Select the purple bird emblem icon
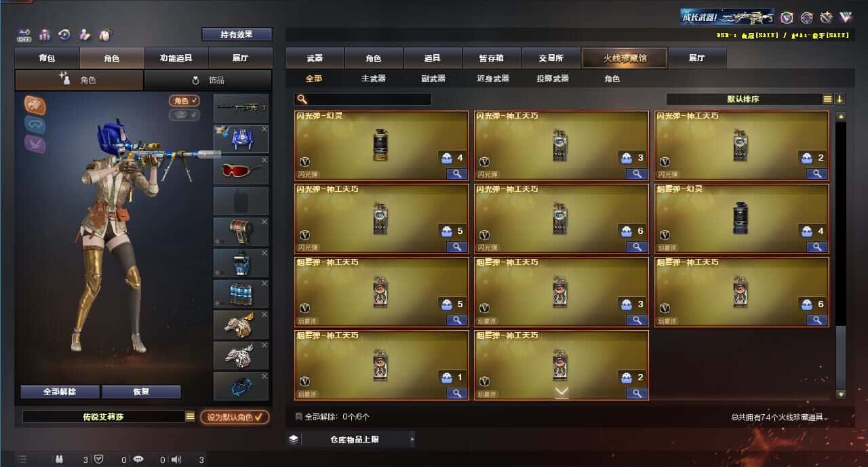868x467 pixels. point(35,144)
